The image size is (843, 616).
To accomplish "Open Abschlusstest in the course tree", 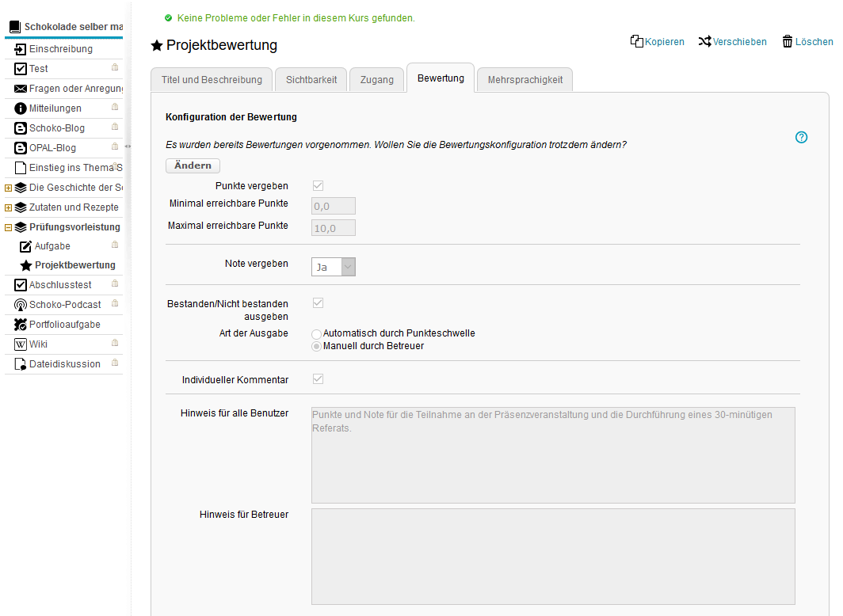I will click(60, 285).
